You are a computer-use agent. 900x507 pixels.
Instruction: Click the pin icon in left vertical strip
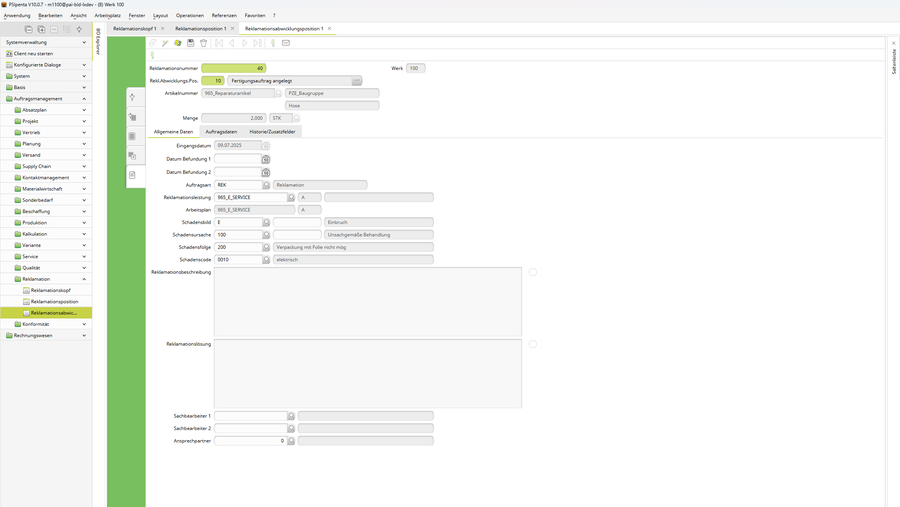(132, 97)
